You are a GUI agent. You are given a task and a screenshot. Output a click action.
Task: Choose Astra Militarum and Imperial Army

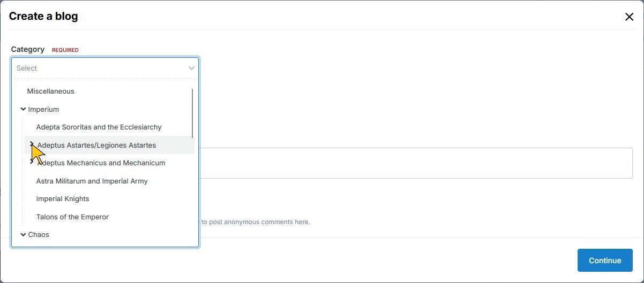tap(92, 181)
